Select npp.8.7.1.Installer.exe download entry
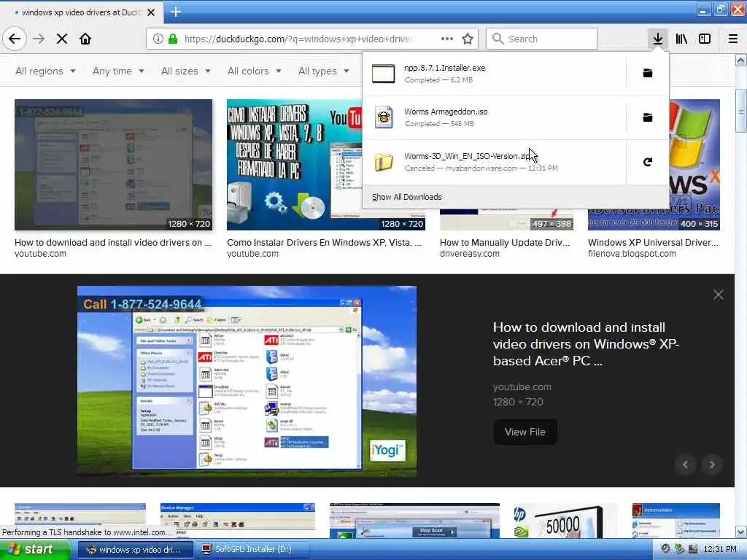The width and height of the screenshot is (747, 560). (x=494, y=74)
